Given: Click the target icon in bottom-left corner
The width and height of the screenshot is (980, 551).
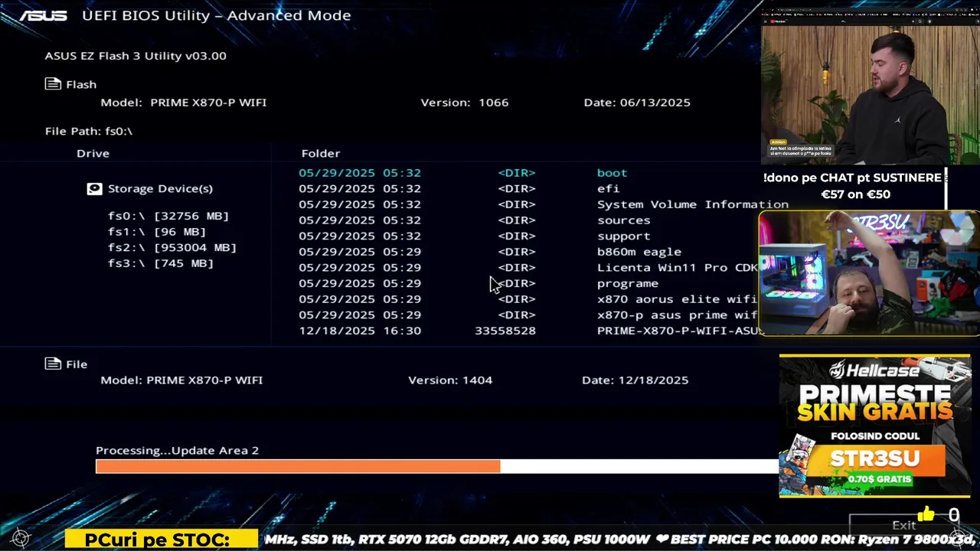Looking at the screenshot, I should coord(21,538).
